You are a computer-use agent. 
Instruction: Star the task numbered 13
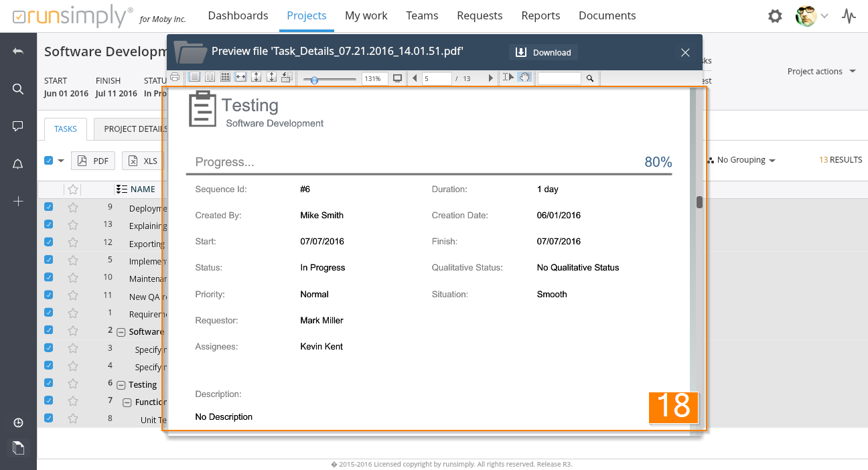point(73,225)
